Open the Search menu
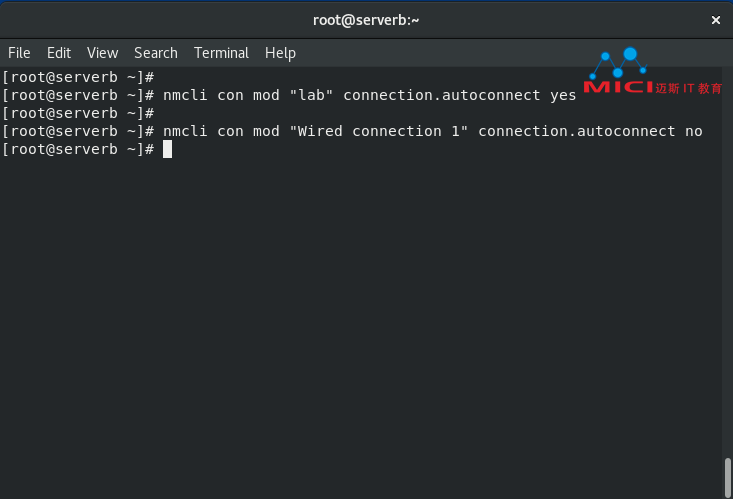 tap(156, 53)
